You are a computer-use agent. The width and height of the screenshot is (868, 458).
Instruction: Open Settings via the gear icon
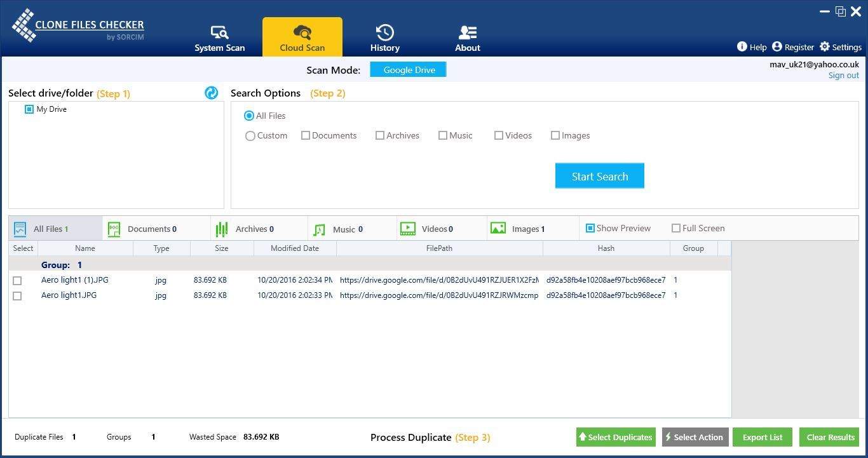pyautogui.click(x=825, y=46)
